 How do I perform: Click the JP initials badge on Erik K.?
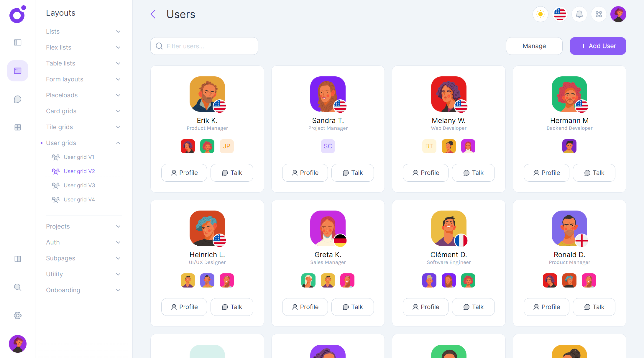tap(226, 146)
